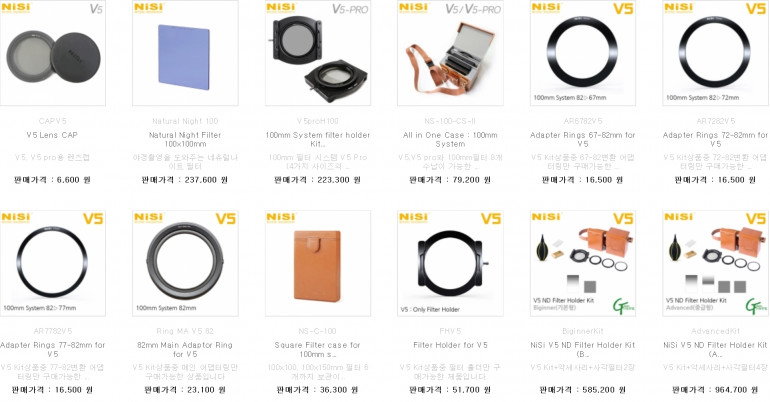Open the 82 to 77mm adapter ring image
The width and height of the screenshot is (770, 402).
click(x=53, y=264)
